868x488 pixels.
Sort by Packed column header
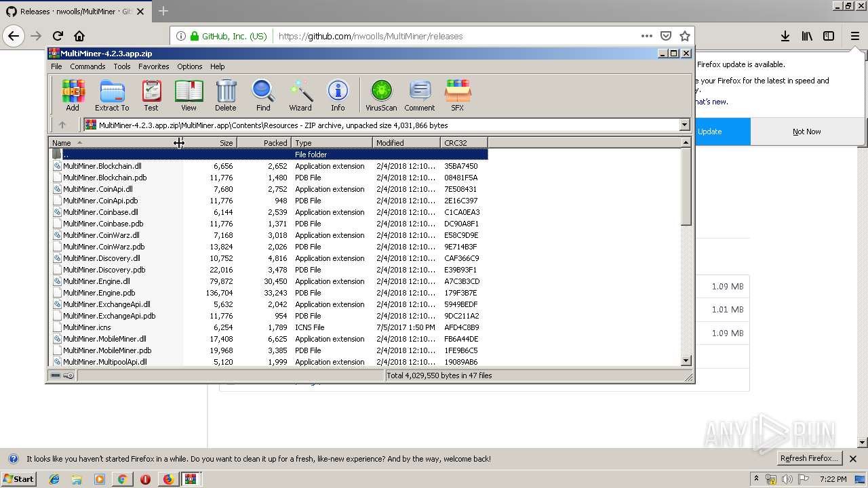pos(264,142)
